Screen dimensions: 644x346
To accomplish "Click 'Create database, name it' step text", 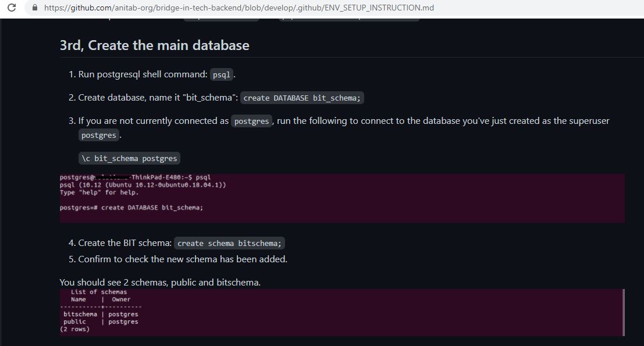I will click(158, 98).
